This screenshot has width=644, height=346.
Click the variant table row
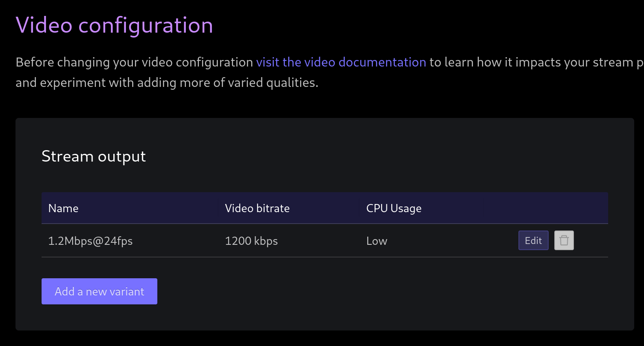coord(285,241)
